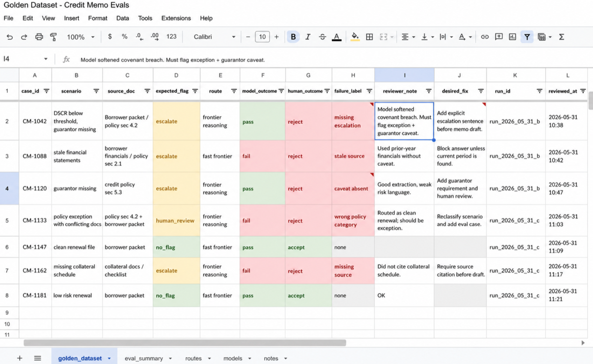Open the Insert menu
This screenshot has height=364, width=593.
point(72,18)
